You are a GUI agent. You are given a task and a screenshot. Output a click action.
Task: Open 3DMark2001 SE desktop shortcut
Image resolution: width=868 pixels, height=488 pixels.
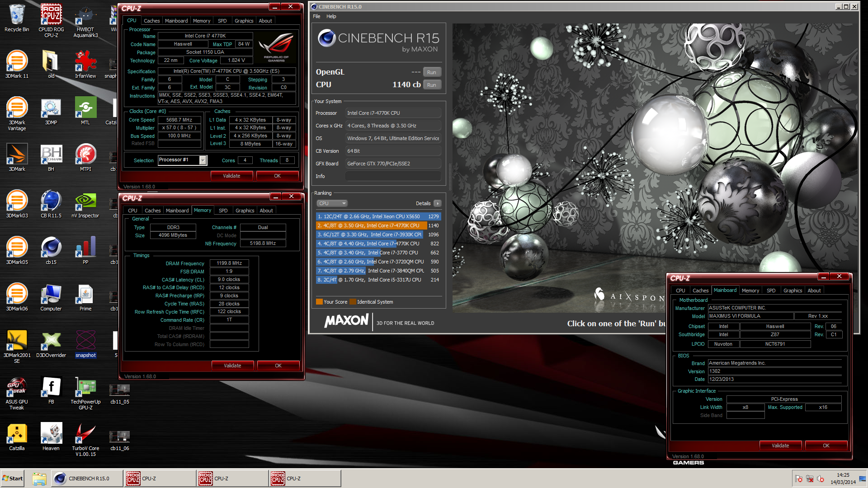(17, 347)
